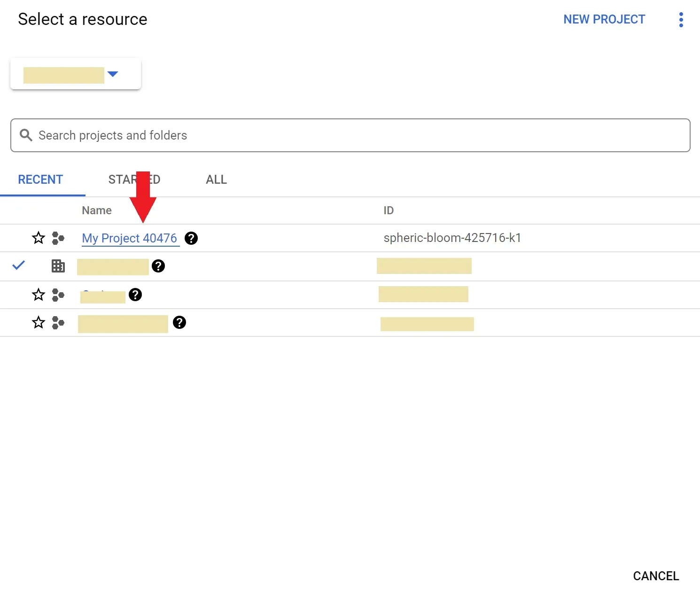Viewport: 700px width, 607px height.
Task: Switch to the STARRED tab
Action: 134,179
